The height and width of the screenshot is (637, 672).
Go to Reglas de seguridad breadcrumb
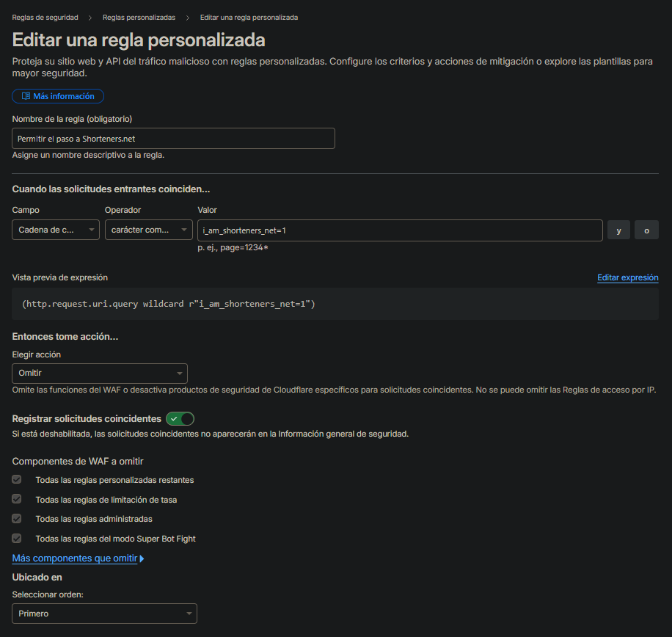tap(45, 18)
